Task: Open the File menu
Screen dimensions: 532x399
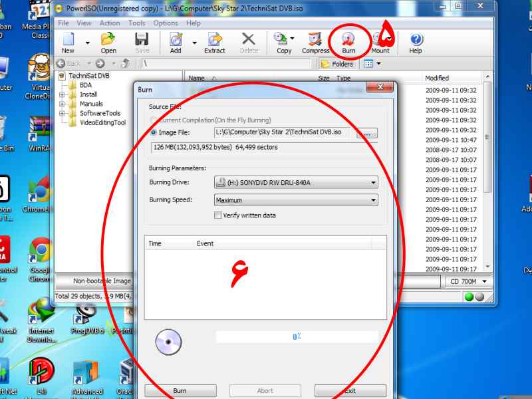Action: [x=63, y=23]
